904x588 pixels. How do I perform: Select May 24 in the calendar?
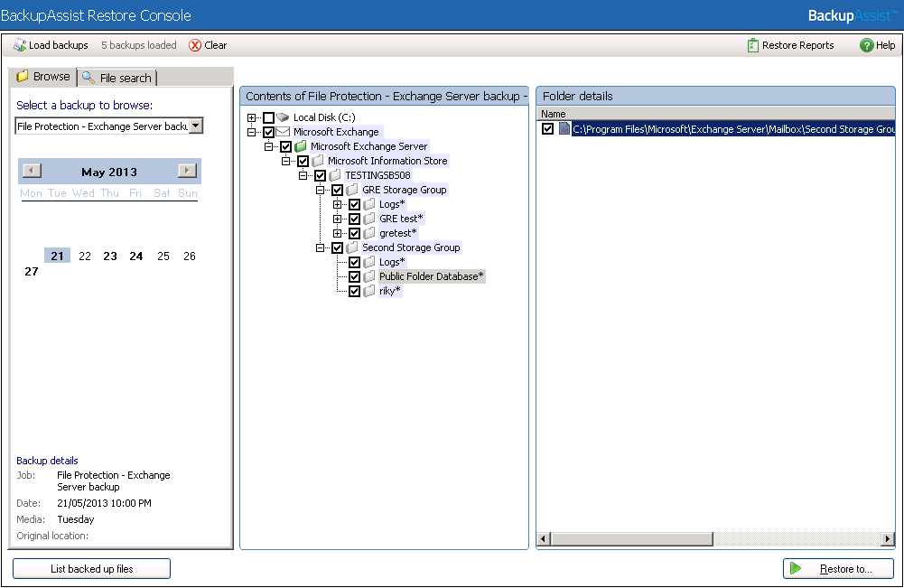pos(136,256)
